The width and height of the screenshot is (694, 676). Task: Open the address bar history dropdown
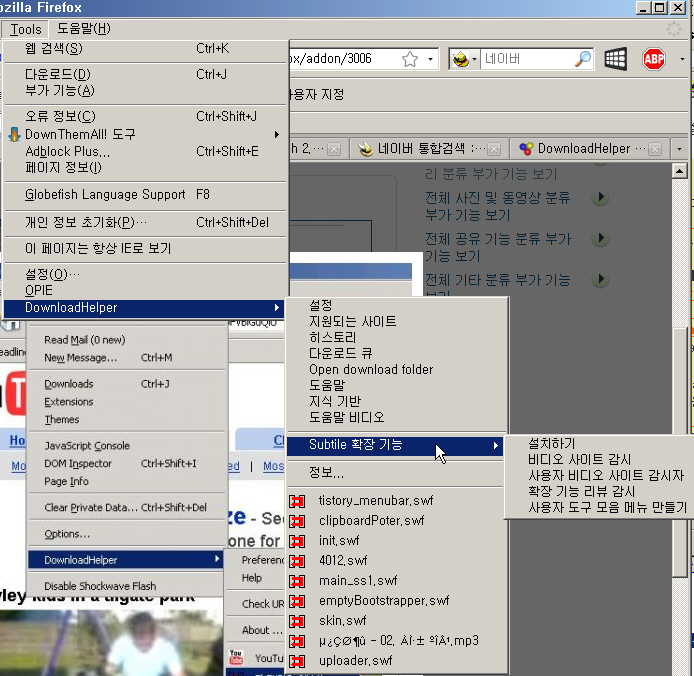(430, 59)
